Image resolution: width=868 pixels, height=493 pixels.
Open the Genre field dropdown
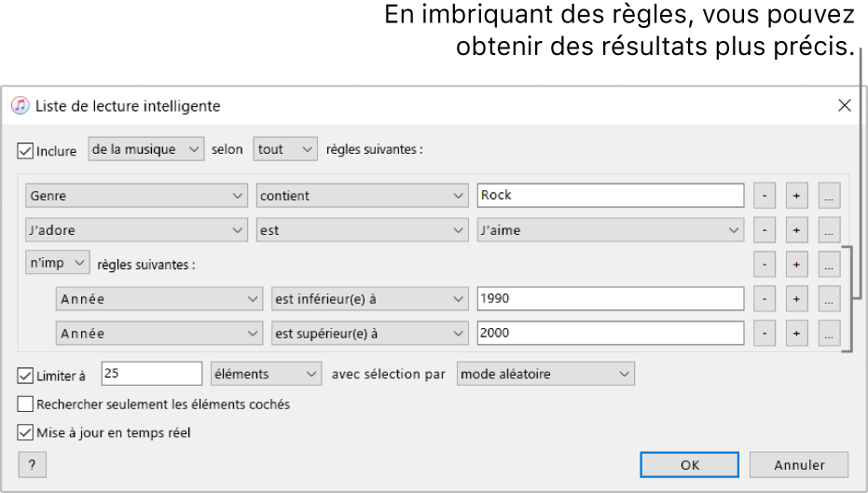[136, 196]
